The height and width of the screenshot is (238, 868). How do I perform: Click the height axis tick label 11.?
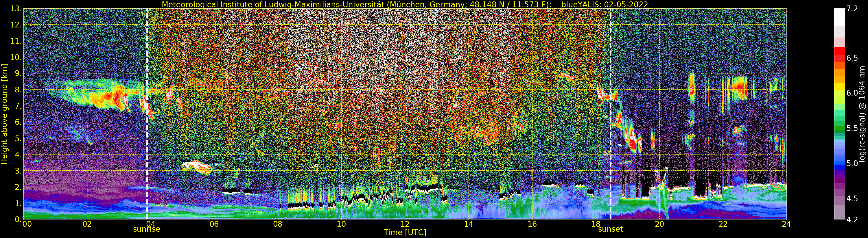click(x=16, y=41)
